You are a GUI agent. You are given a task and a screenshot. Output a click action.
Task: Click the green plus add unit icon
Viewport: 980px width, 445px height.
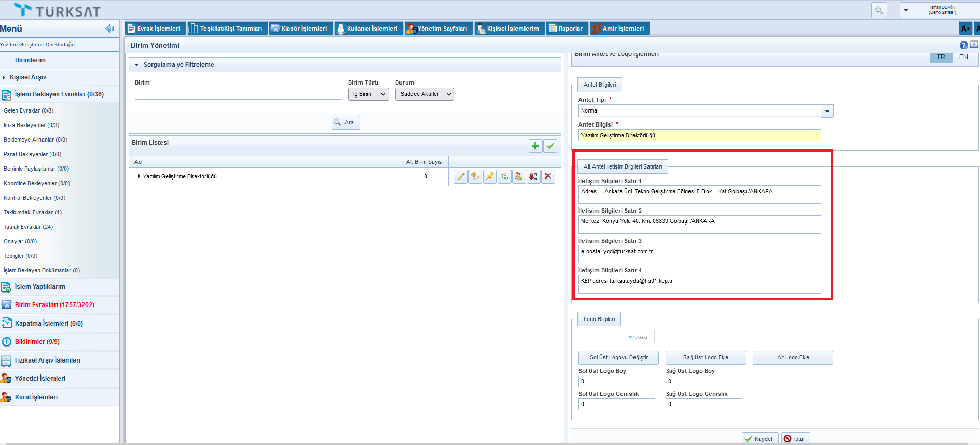[x=535, y=146]
